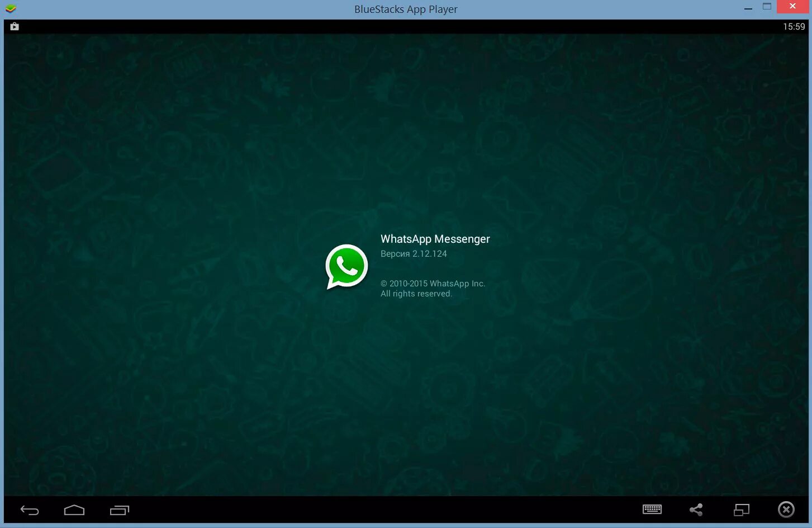812x528 pixels.
Task: Tap the Android home button
Action: point(74,510)
